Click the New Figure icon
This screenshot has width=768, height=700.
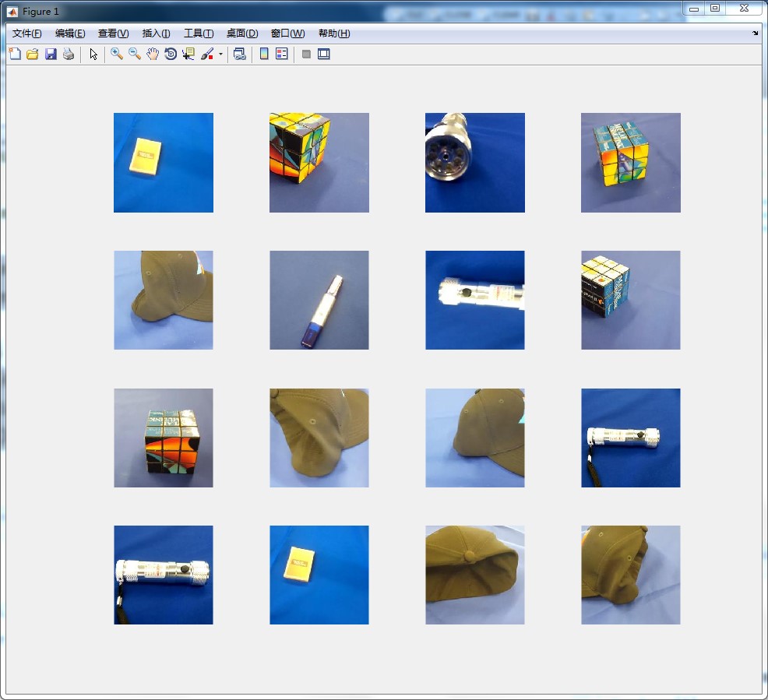tap(15, 54)
